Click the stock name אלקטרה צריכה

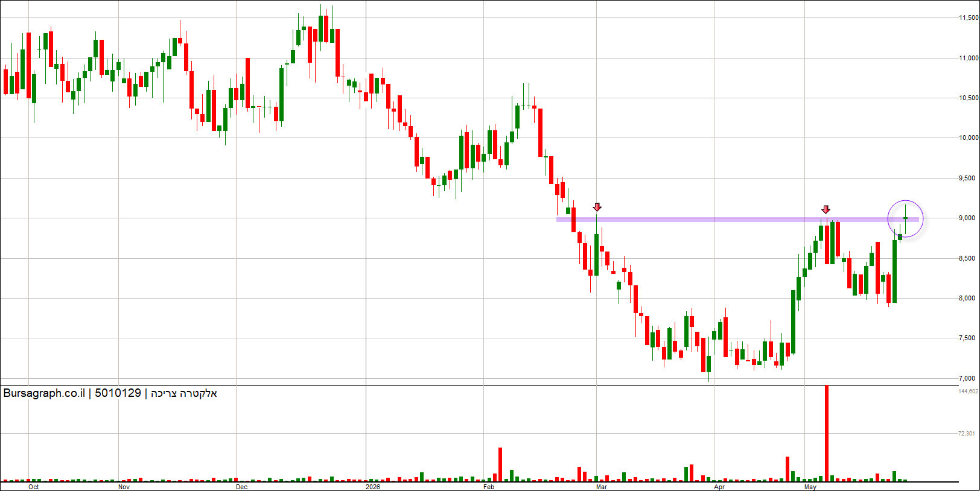[x=183, y=393]
